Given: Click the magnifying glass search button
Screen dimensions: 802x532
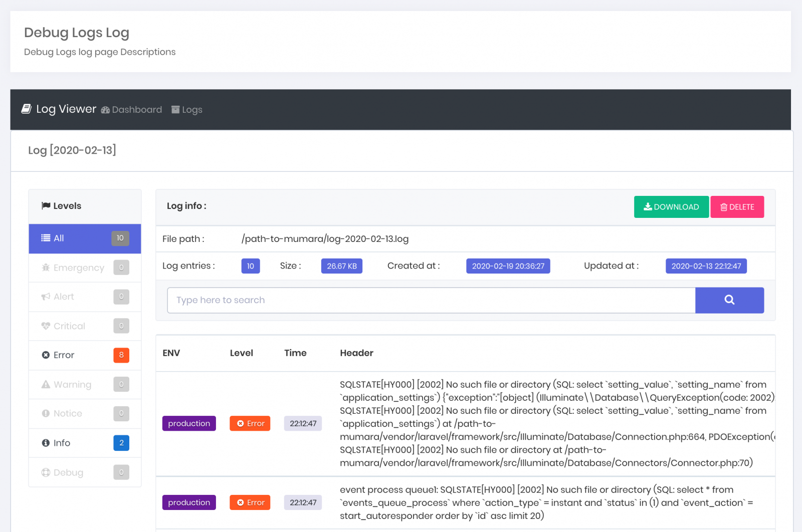Looking at the screenshot, I should [x=729, y=300].
